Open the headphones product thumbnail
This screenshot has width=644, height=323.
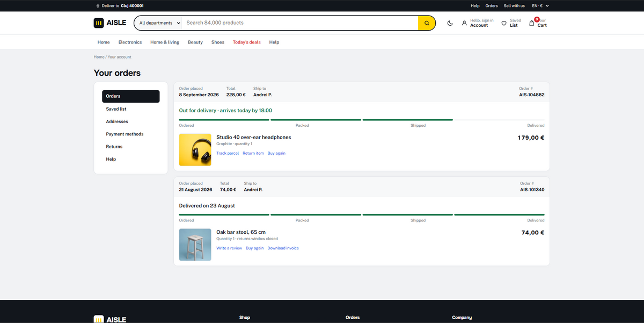(195, 150)
